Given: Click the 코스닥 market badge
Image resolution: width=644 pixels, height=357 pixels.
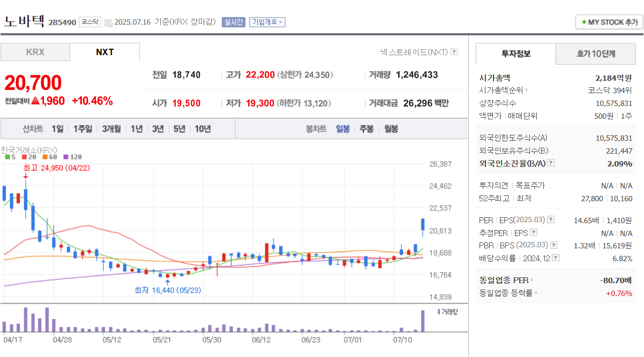Looking at the screenshot, I should click(x=90, y=22).
